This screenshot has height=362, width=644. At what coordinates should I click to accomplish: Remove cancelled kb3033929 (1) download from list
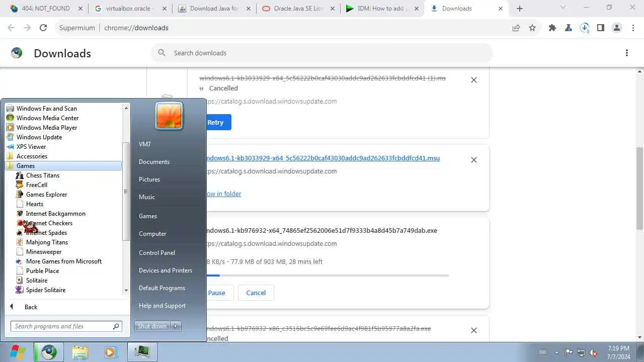(473, 80)
